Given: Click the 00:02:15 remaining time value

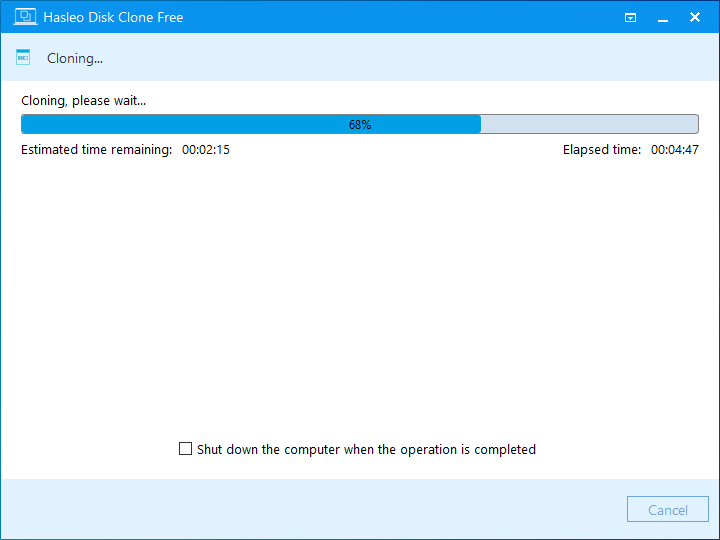Looking at the screenshot, I should tap(206, 150).
